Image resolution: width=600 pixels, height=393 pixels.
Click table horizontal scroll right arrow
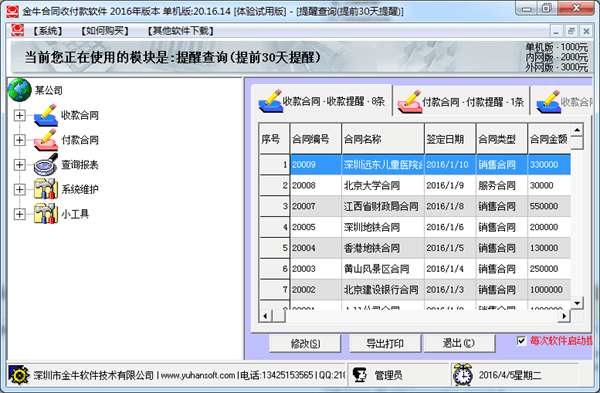point(564,316)
